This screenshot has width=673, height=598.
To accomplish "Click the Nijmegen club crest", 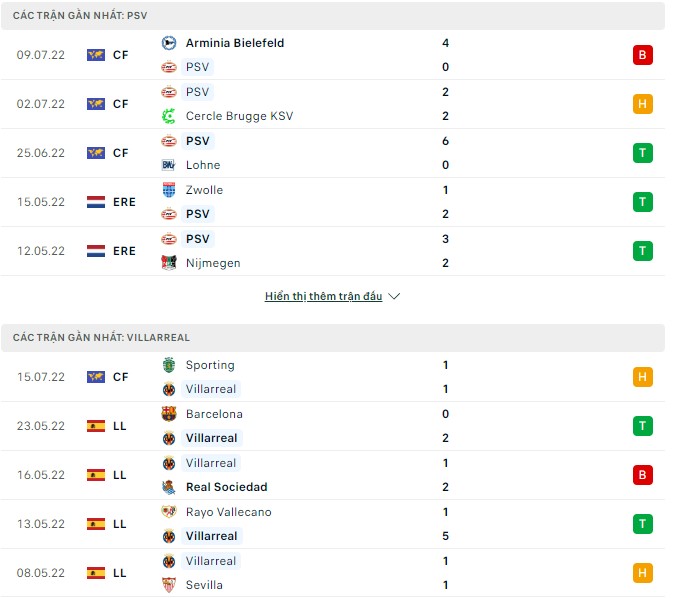I will 168,263.
